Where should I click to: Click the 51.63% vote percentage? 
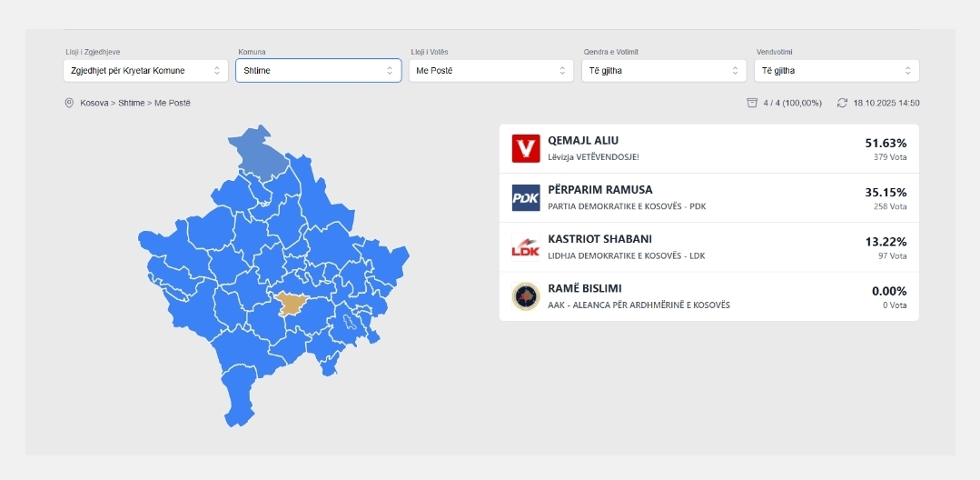pos(886,143)
